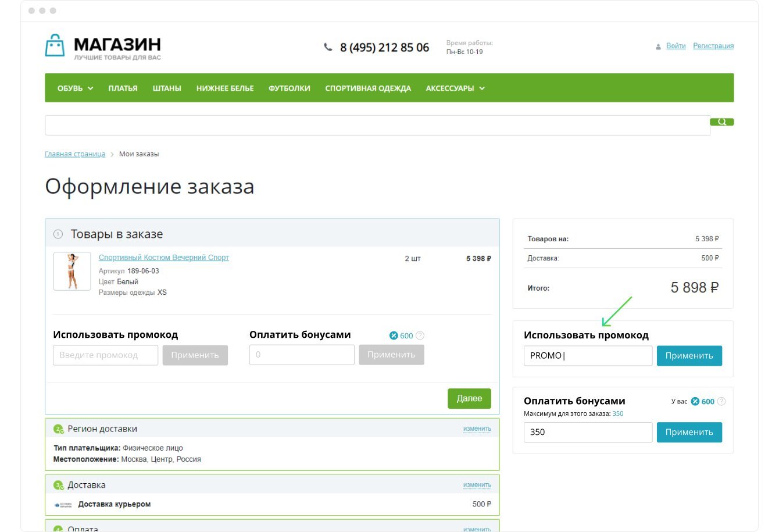This screenshot has height=532, width=779.
Task: Click grey Применить beside the bonus field showing 0
Action: pyautogui.click(x=391, y=355)
